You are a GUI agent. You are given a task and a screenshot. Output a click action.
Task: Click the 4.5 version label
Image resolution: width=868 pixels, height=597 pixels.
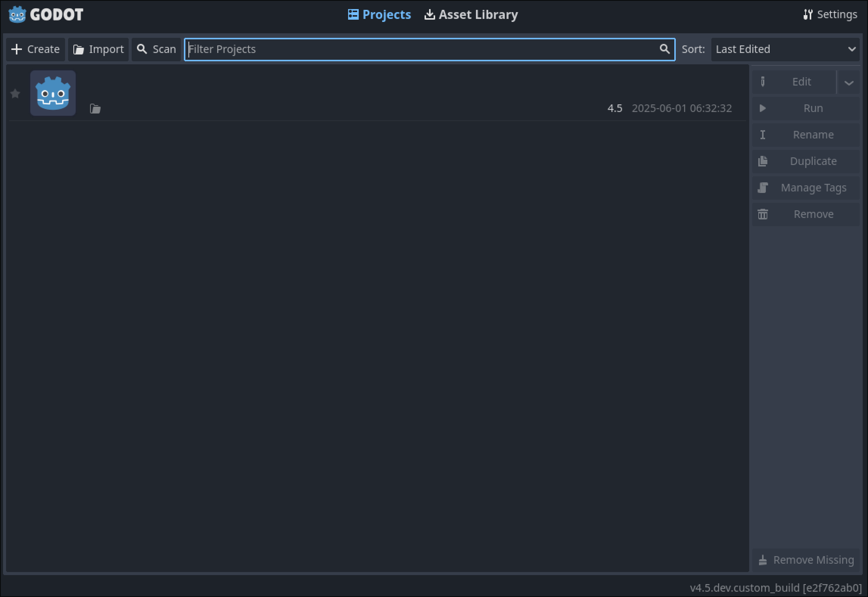click(x=615, y=108)
